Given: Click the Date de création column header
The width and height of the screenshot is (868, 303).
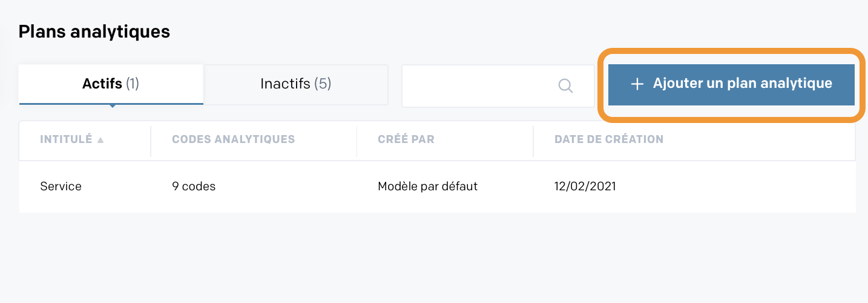Looking at the screenshot, I should (609, 139).
